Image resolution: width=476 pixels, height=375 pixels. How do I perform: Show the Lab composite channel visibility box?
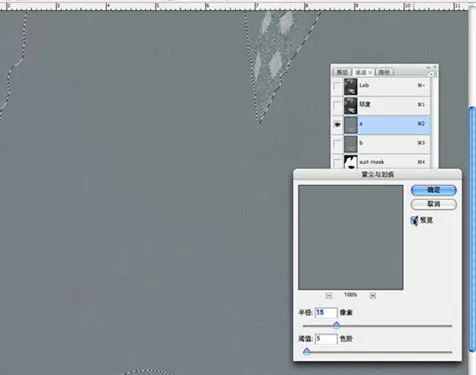337,86
